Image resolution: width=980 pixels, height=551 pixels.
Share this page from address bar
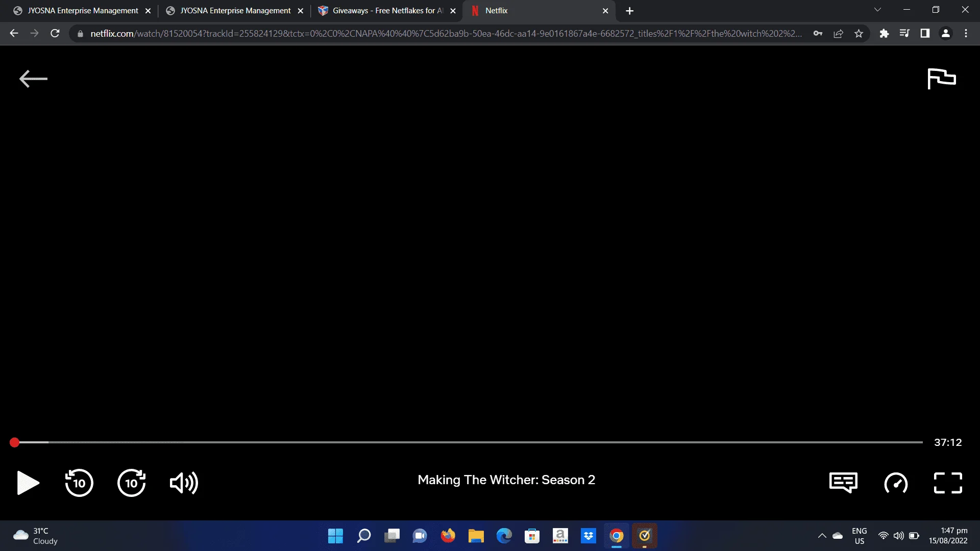pyautogui.click(x=838, y=34)
